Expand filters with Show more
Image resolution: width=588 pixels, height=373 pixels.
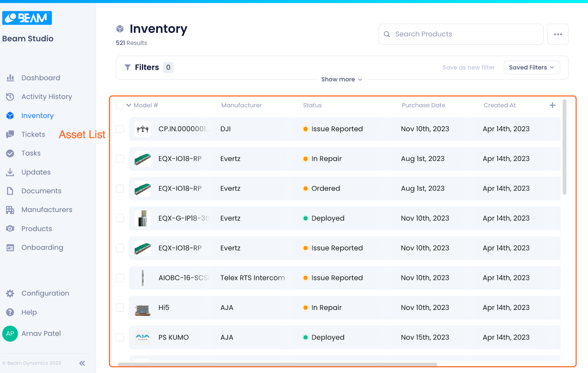coord(342,79)
